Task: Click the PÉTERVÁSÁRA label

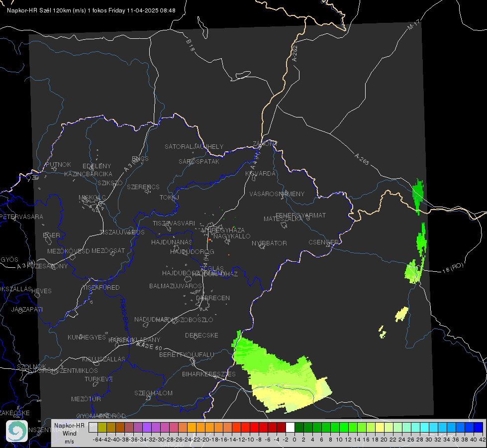Action: 21,217
